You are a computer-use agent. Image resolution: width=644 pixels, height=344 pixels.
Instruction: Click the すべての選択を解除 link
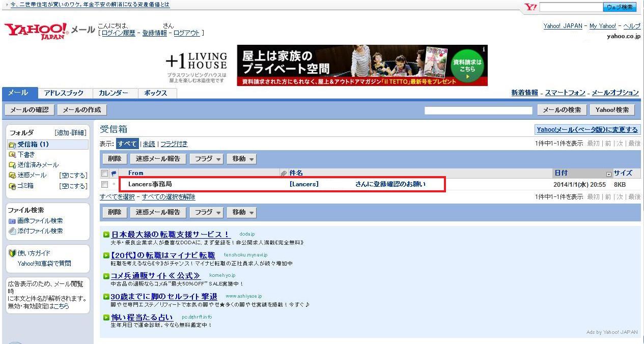169,197
